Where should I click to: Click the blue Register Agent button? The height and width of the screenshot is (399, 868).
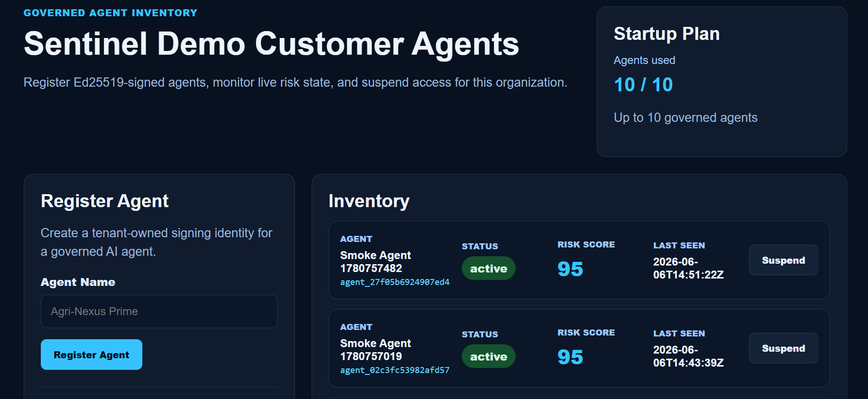tap(91, 355)
